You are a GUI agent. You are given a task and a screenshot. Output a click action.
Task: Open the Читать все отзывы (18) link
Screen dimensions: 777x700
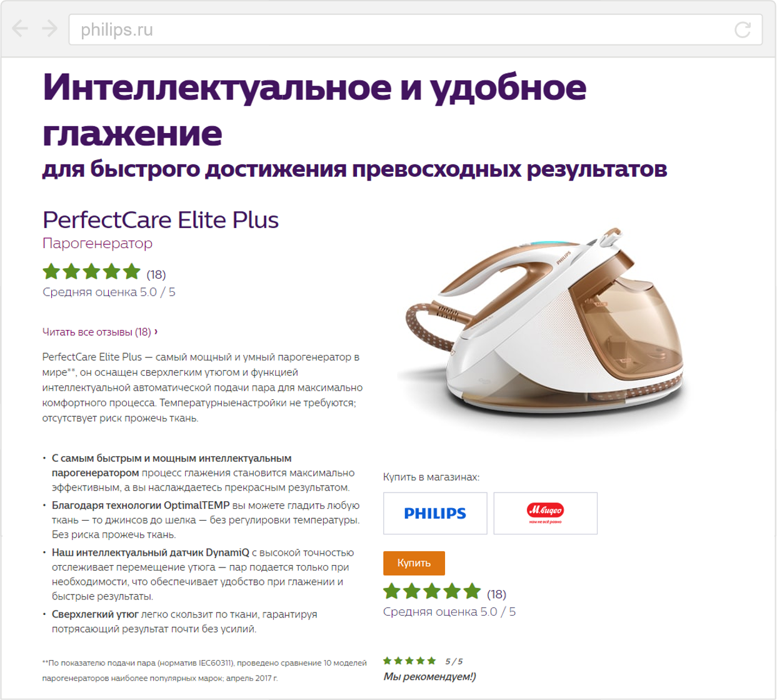[97, 332]
